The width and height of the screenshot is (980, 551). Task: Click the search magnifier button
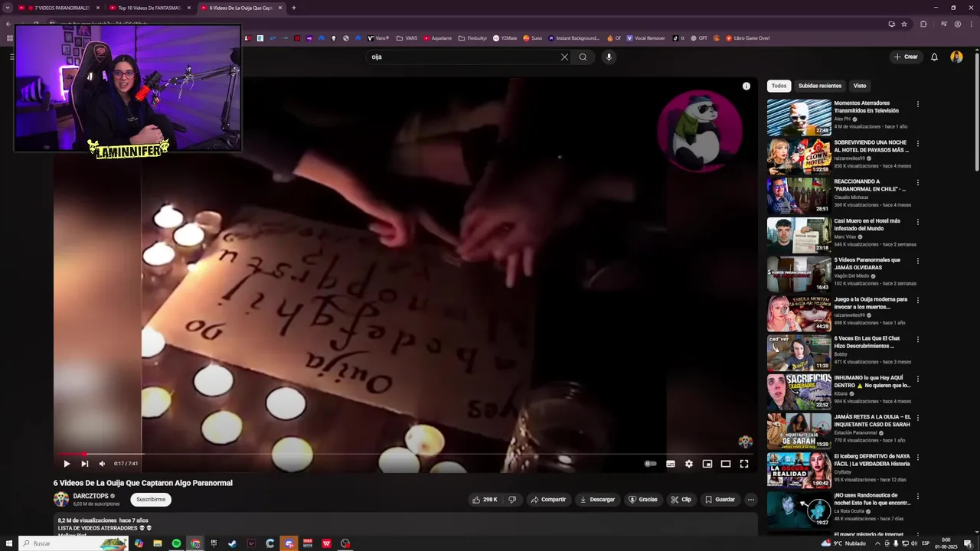tap(583, 57)
